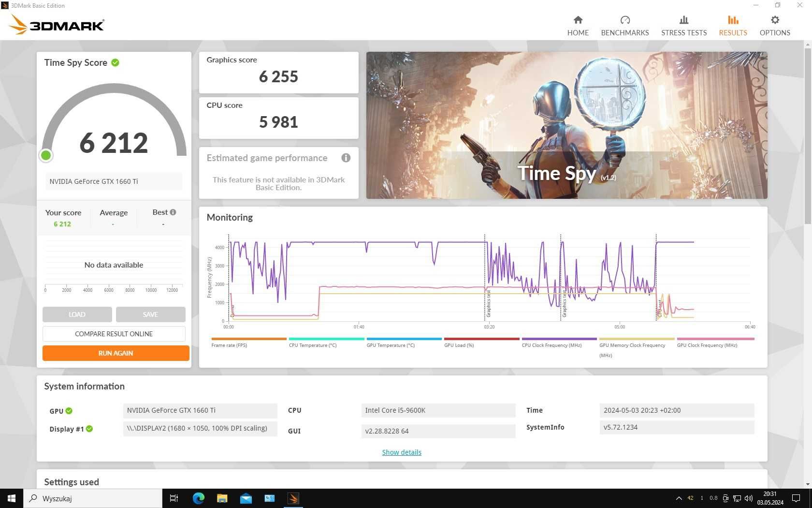Click the green dot on the score gauge
This screenshot has height=508, width=812.
click(x=46, y=155)
